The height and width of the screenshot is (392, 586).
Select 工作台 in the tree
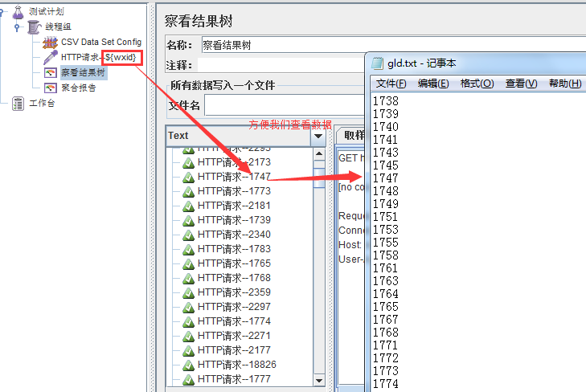pyautogui.click(x=42, y=104)
